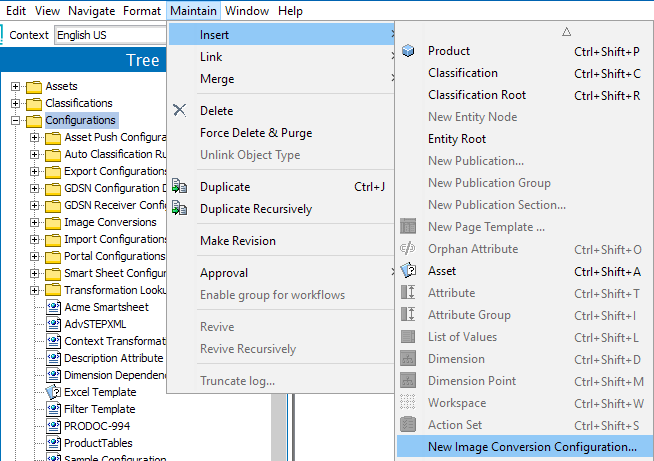Screen dimensions: 654x461
Task: Select the PRODOC-994 tree item
Action: pyautogui.click(x=98, y=426)
